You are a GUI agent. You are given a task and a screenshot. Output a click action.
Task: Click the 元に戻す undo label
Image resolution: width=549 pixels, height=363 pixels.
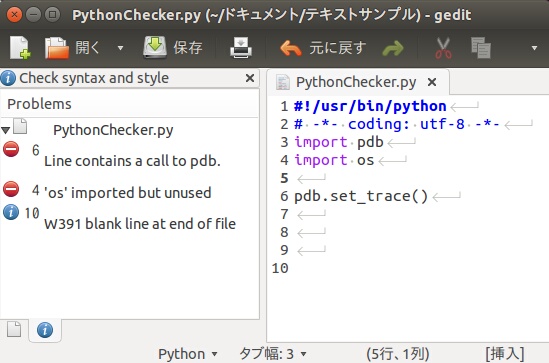click(x=338, y=48)
